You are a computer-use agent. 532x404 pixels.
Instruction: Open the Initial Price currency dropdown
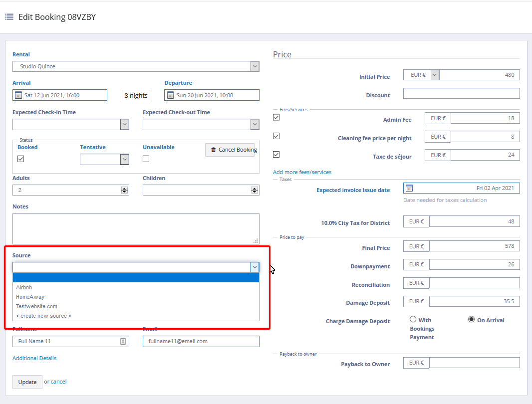point(421,75)
